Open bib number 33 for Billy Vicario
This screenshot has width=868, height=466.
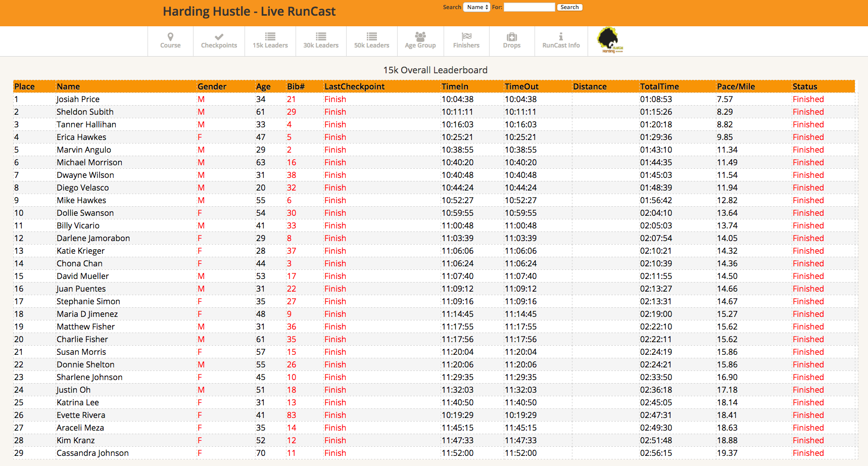coord(292,225)
